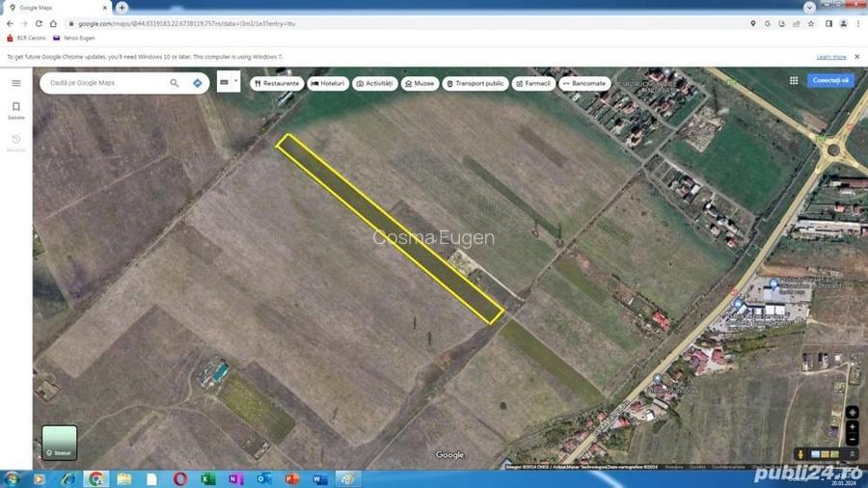
Task: Zoom out with the minus button
Action: coord(852,440)
